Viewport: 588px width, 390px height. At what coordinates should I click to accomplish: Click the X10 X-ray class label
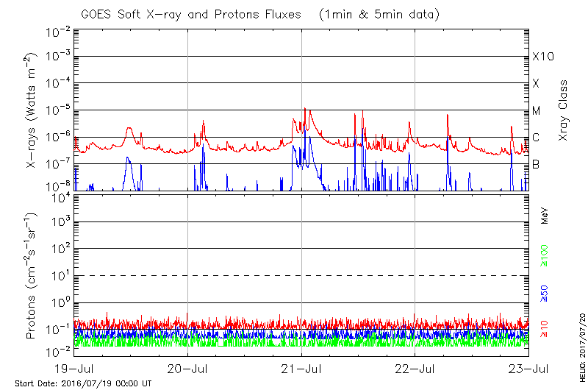click(x=542, y=57)
